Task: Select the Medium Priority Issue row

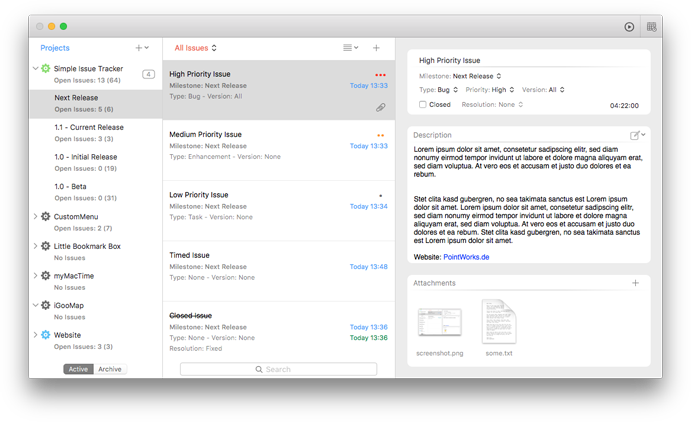Action: pyautogui.click(x=279, y=150)
